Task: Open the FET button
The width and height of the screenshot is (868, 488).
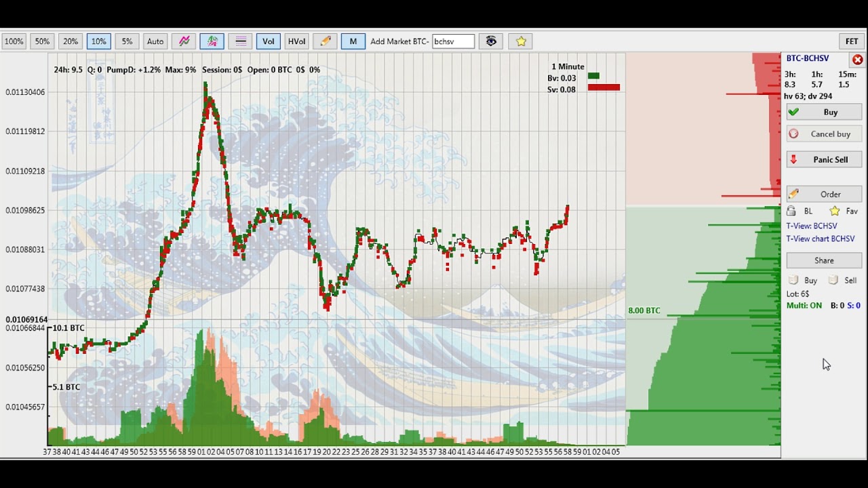Action: 852,41
